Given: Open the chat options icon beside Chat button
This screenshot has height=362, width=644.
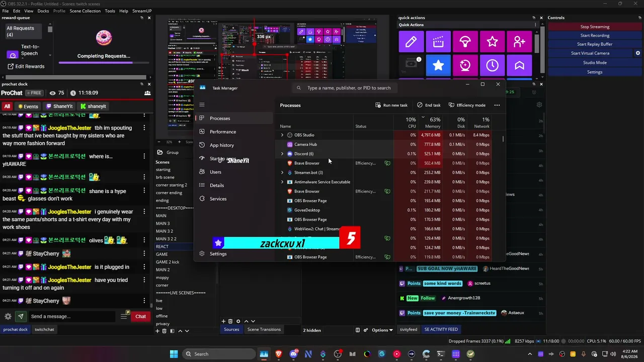Looking at the screenshot, I should [125, 316].
